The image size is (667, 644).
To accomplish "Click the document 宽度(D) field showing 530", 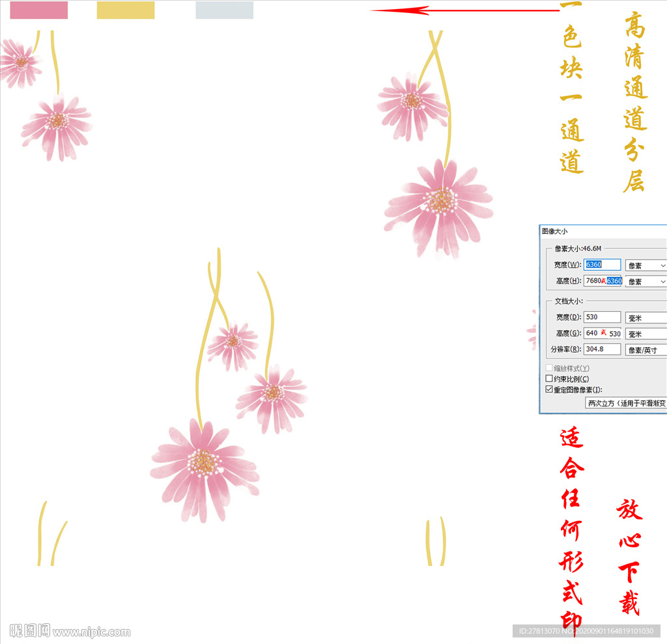I will [x=601, y=316].
